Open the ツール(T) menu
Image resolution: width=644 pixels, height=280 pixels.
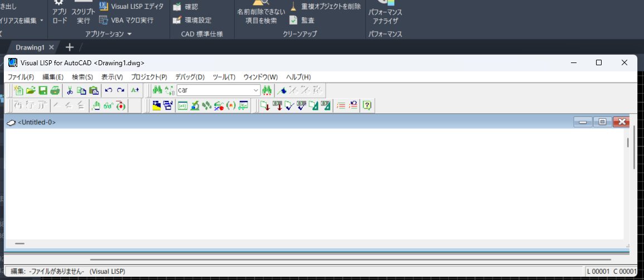click(224, 77)
